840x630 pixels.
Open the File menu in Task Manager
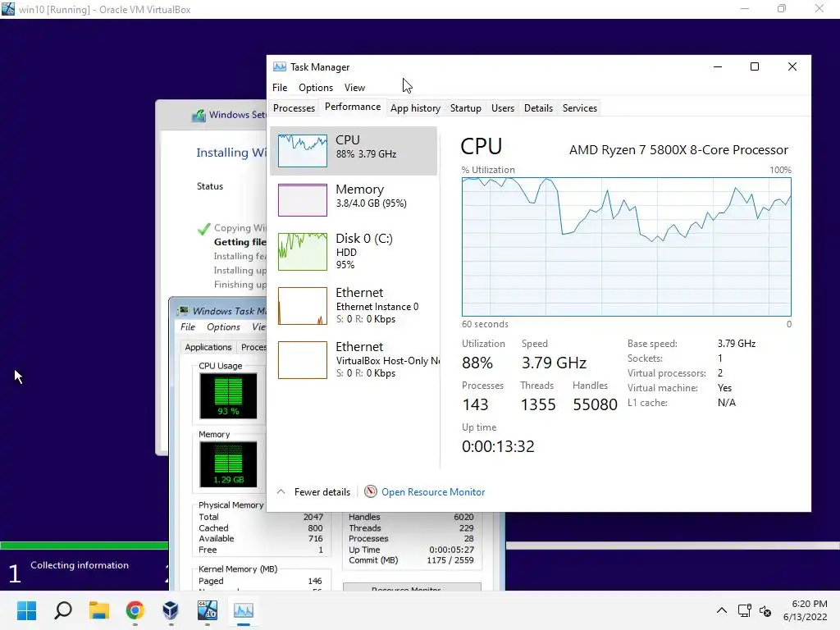[x=280, y=87]
